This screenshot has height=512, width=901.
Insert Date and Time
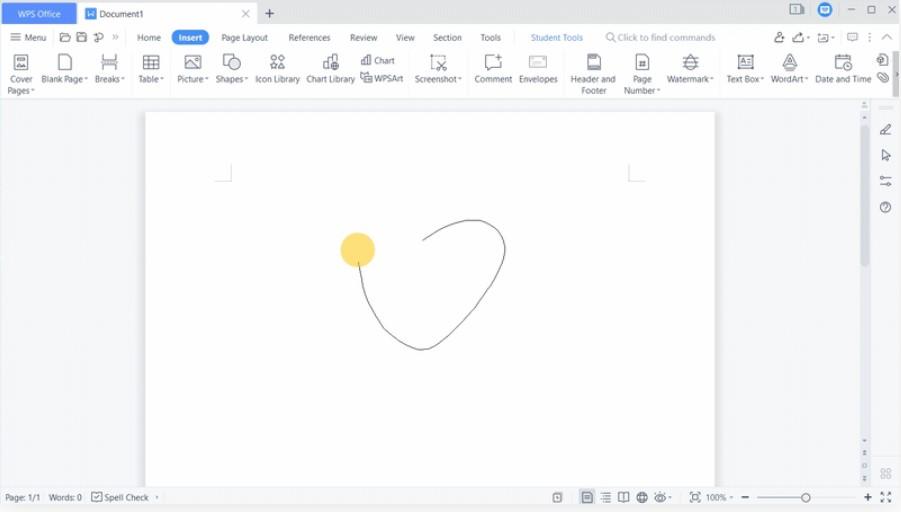pos(843,68)
